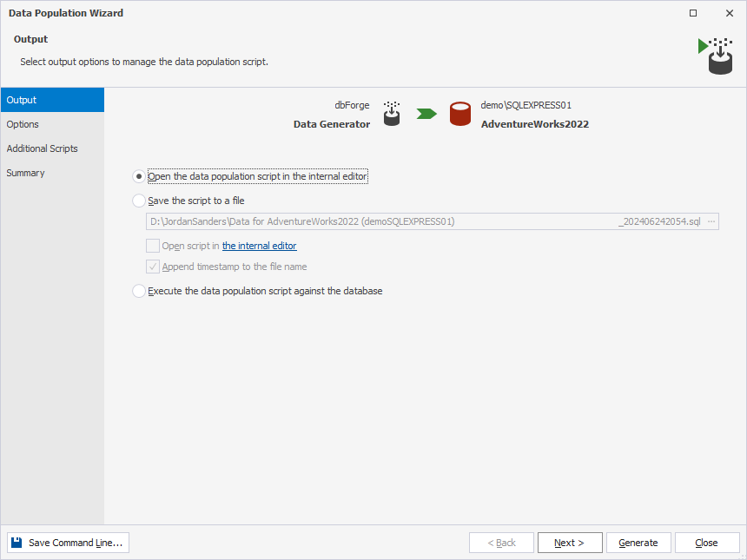Click the Data Generator label
Image resolution: width=747 pixels, height=560 pixels.
tap(332, 124)
